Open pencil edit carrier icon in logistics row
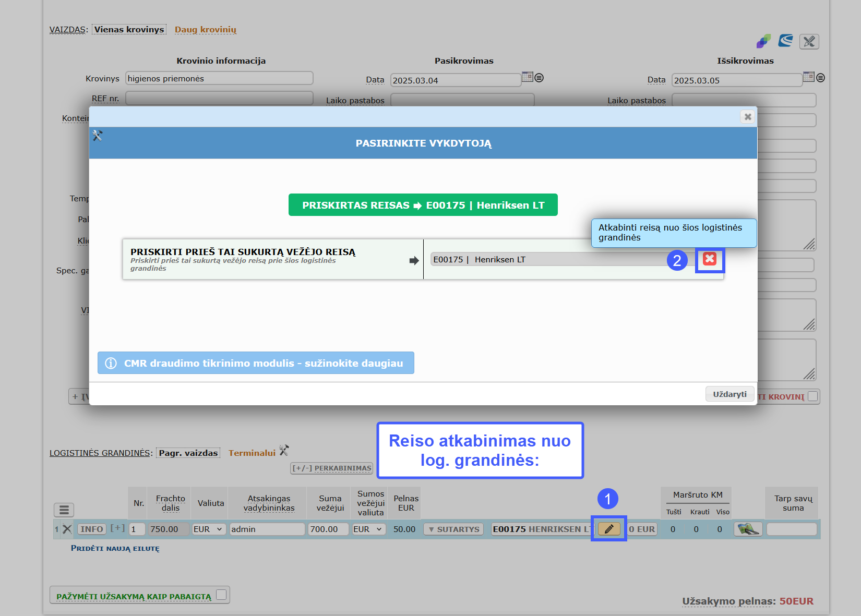This screenshot has height=616, width=861. [x=609, y=529]
